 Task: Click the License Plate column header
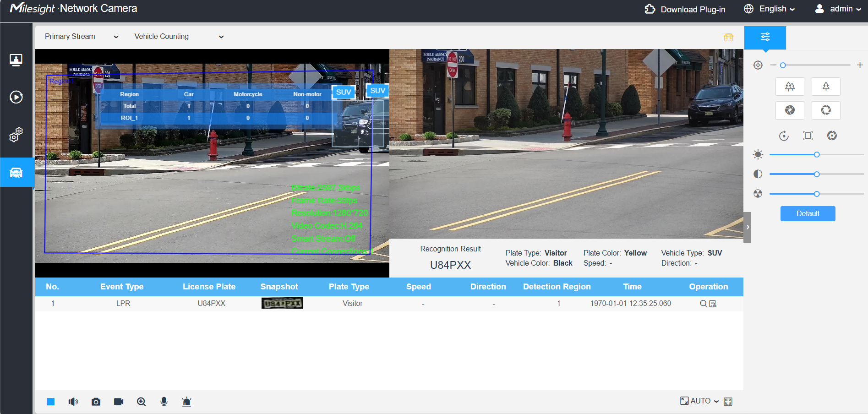(x=209, y=287)
